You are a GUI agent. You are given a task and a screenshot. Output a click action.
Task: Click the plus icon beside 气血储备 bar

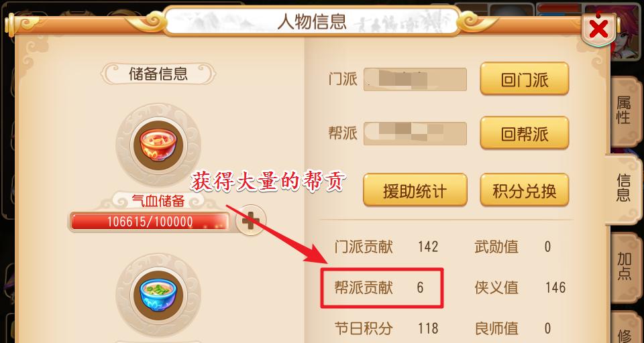pos(250,220)
